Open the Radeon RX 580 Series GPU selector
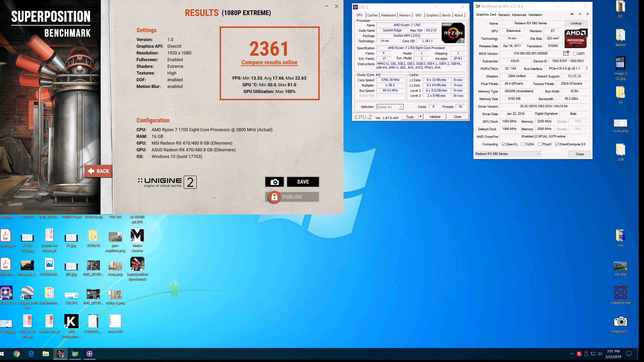 point(508,154)
